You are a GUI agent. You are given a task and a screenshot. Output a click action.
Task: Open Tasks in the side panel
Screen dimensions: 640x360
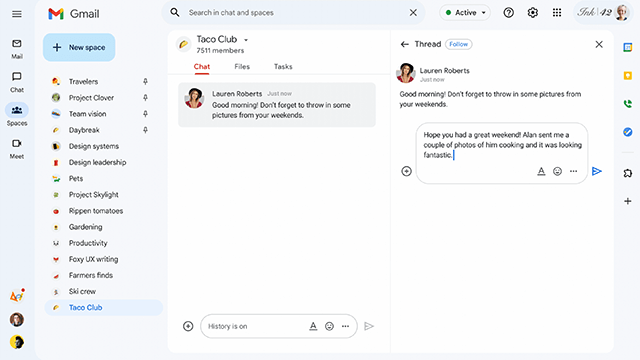tap(628, 132)
